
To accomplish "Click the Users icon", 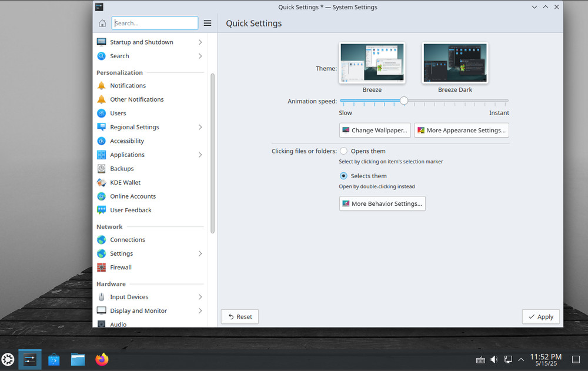I will (x=101, y=113).
